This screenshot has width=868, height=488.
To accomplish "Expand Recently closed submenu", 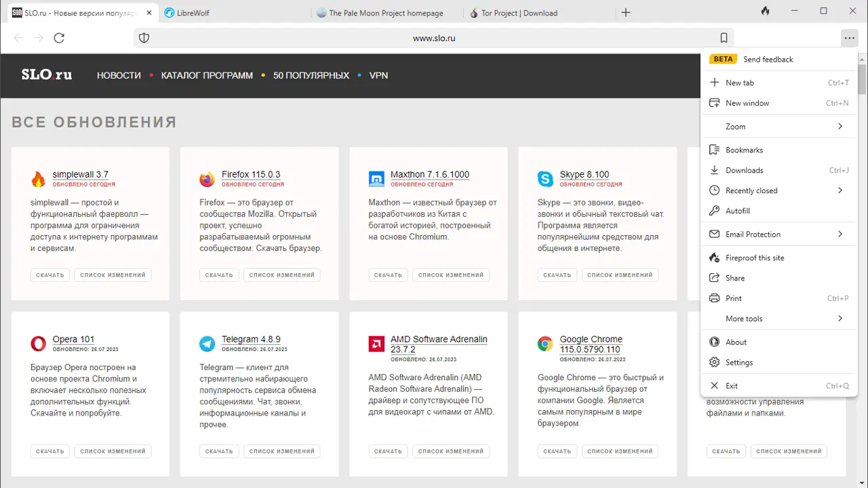I will pos(840,190).
